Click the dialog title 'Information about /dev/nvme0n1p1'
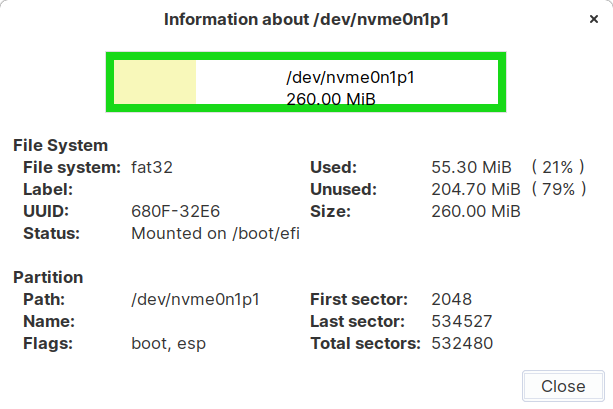The image size is (613, 409). pyautogui.click(x=306, y=19)
